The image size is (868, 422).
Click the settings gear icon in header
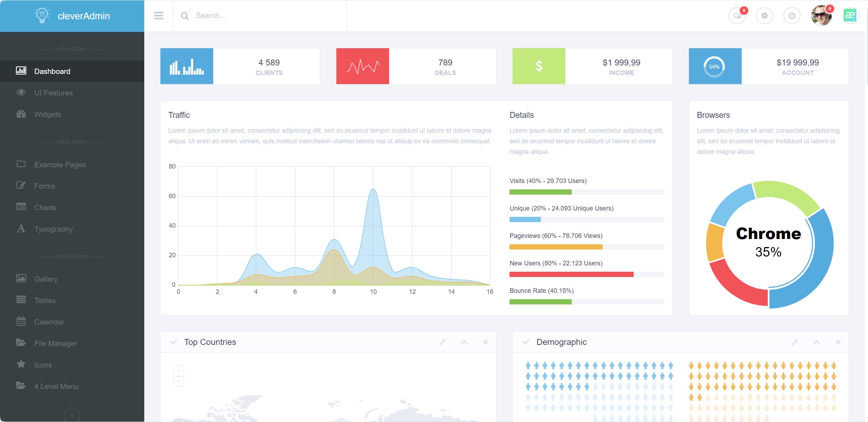click(764, 16)
